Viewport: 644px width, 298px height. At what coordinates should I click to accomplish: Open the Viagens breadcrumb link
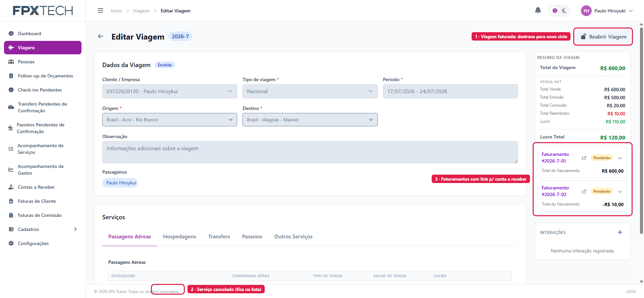click(141, 11)
